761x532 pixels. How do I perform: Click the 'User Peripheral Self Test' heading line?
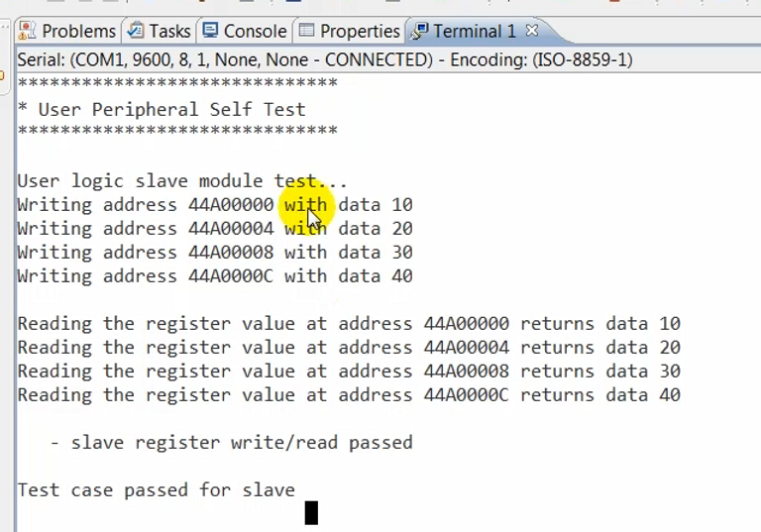click(x=162, y=109)
